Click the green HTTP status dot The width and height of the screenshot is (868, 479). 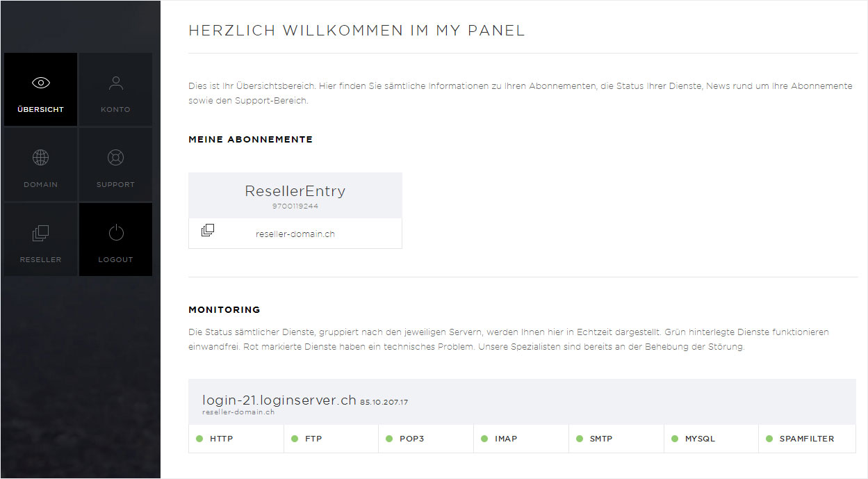pyautogui.click(x=199, y=439)
